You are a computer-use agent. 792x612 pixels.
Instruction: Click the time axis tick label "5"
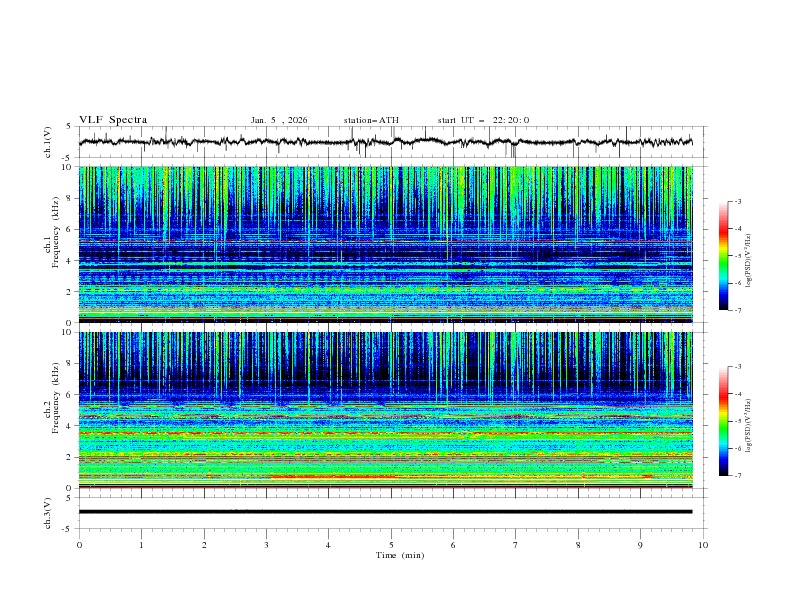point(391,545)
